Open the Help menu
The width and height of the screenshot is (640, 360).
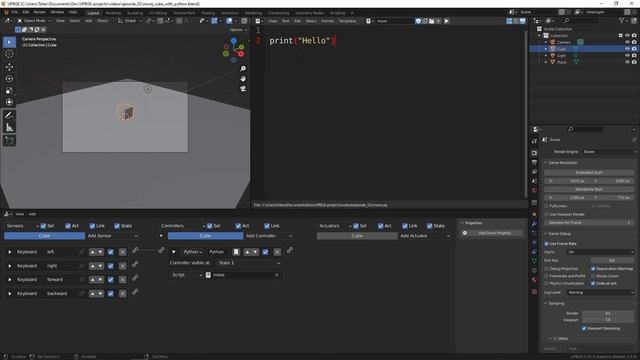[73, 13]
